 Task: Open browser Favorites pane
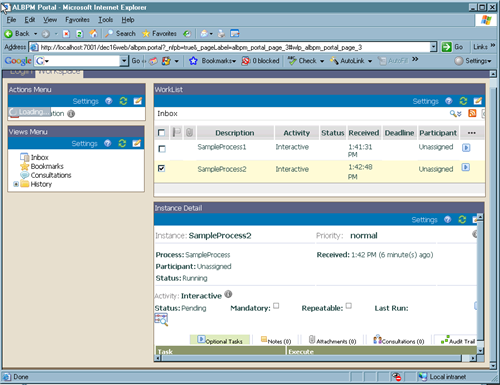(159, 33)
